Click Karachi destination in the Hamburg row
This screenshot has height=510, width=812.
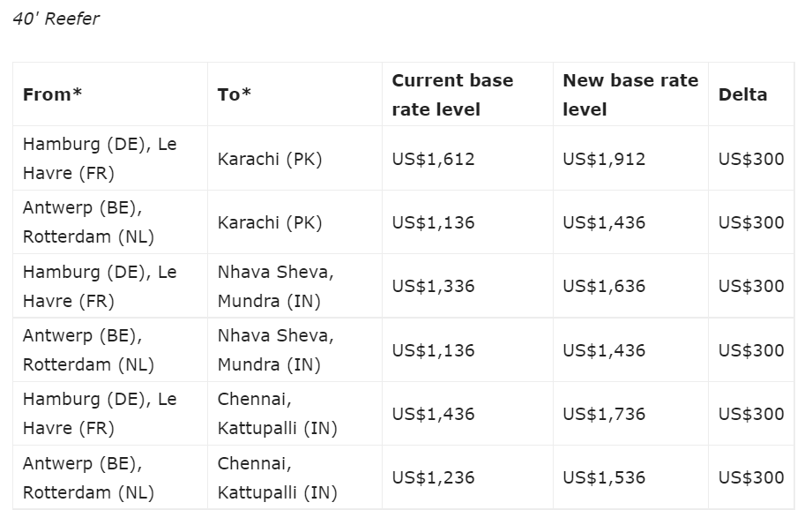tap(270, 159)
